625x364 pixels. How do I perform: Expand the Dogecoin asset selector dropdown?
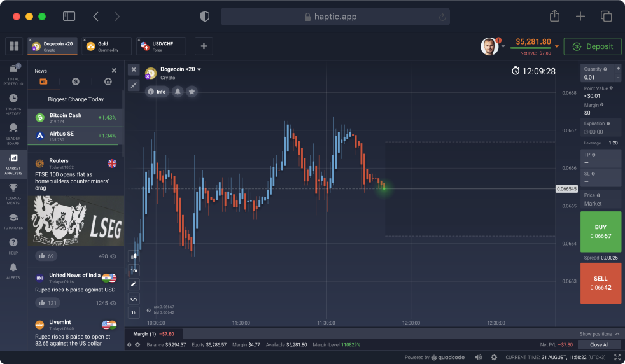pyautogui.click(x=199, y=69)
